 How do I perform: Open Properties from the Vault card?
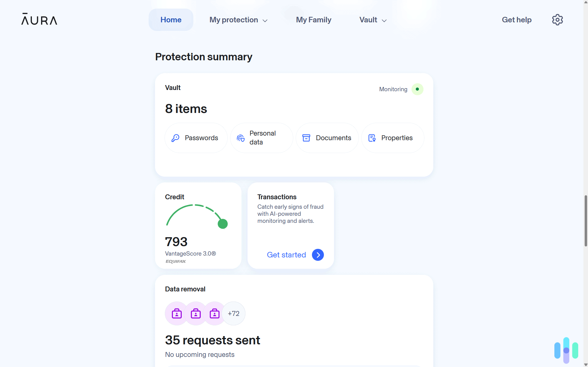393,138
